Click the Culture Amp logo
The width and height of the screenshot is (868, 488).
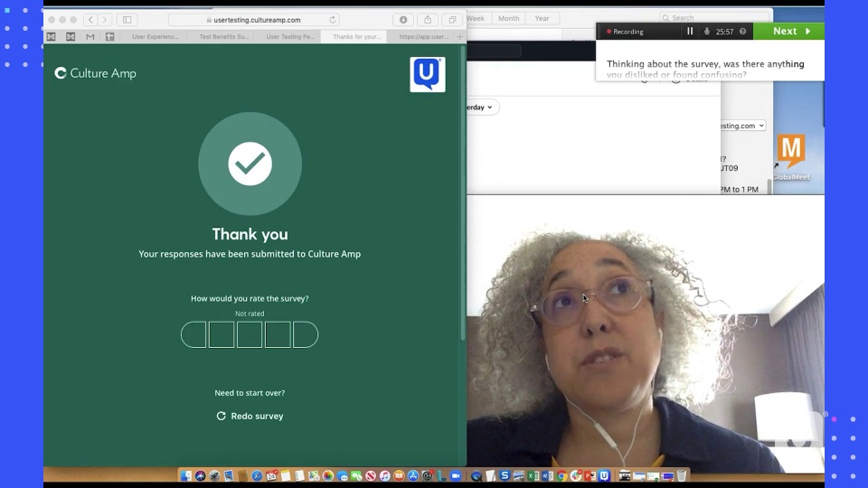(95, 73)
